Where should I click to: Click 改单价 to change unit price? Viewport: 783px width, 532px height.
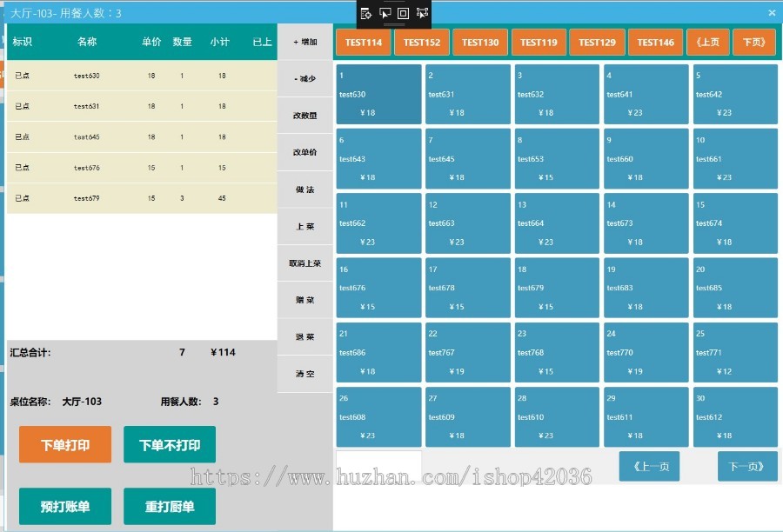[x=304, y=152]
